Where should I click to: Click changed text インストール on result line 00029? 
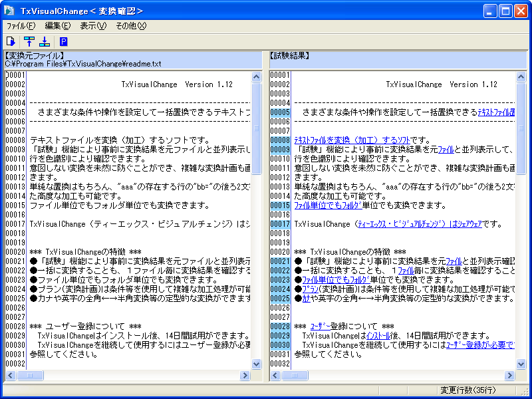378,336
